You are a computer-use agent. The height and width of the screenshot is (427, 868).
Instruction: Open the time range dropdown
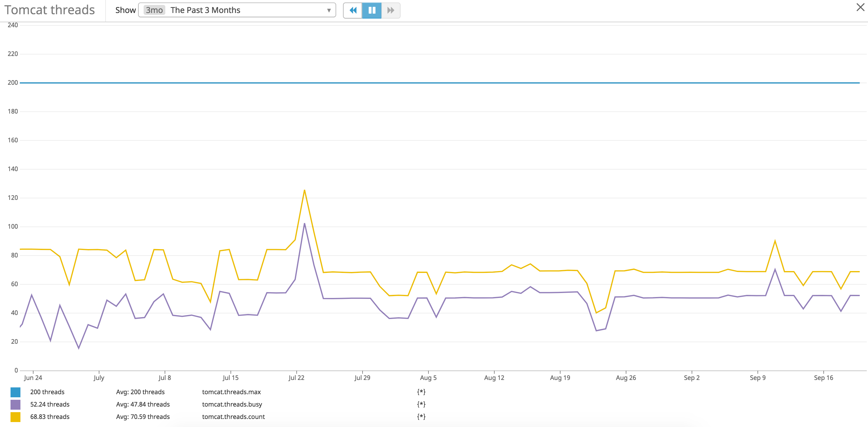point(236,10)
